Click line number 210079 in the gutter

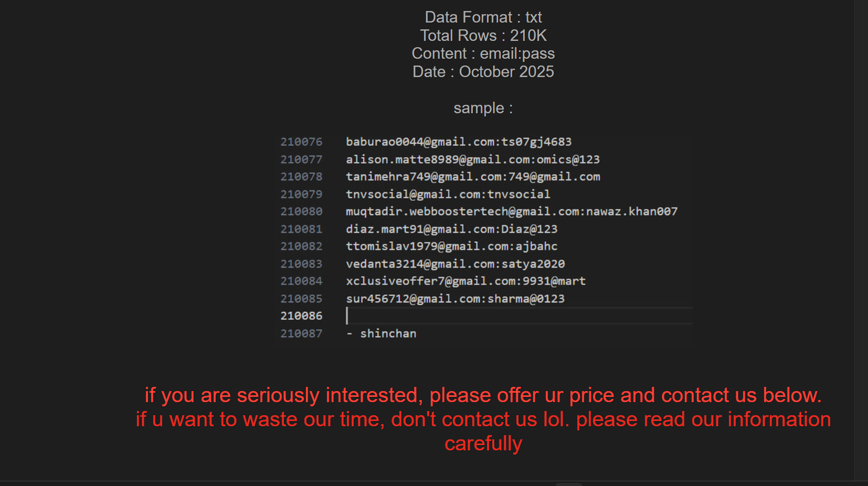pos(301,195)
